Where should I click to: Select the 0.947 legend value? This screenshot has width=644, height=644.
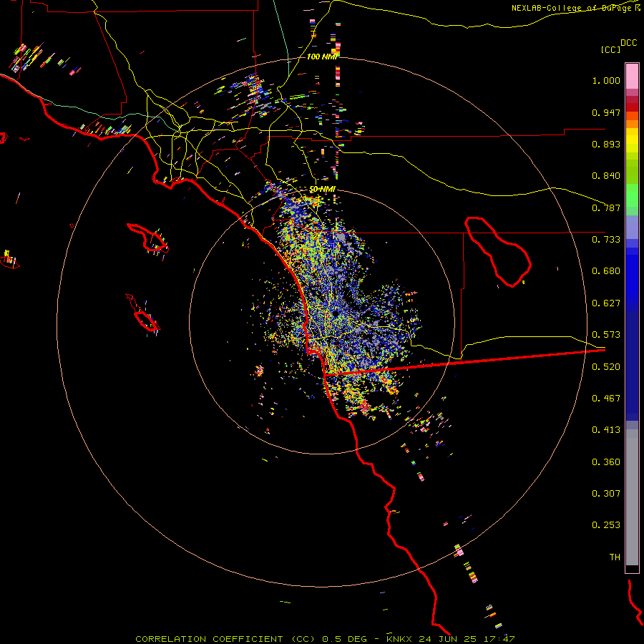tap(606, 112)
